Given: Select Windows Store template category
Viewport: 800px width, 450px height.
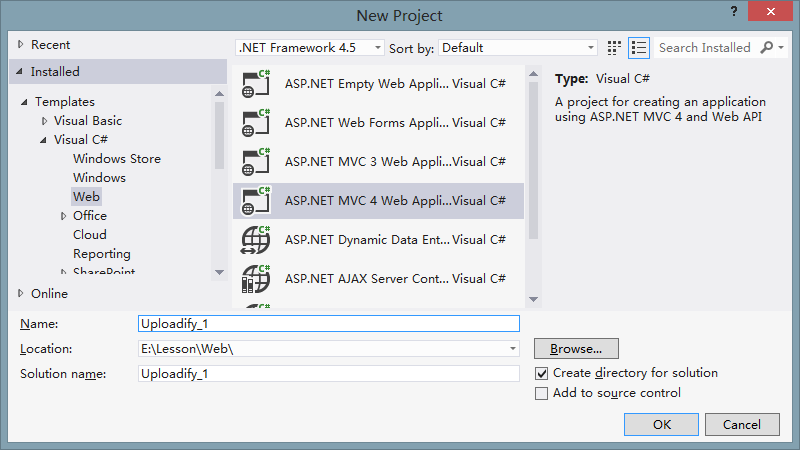Looking at the screenshot, I should (117, 159).
